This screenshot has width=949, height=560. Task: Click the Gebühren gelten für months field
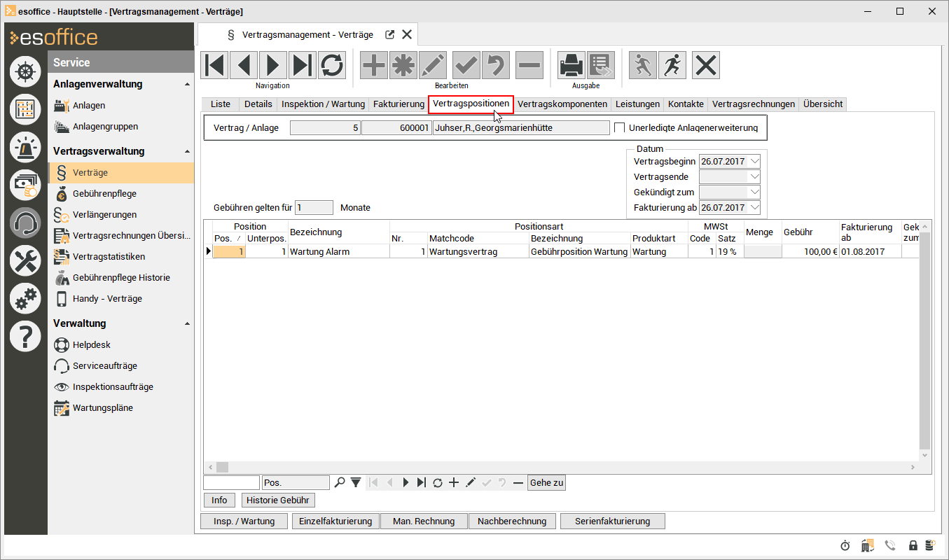[314, 207]
